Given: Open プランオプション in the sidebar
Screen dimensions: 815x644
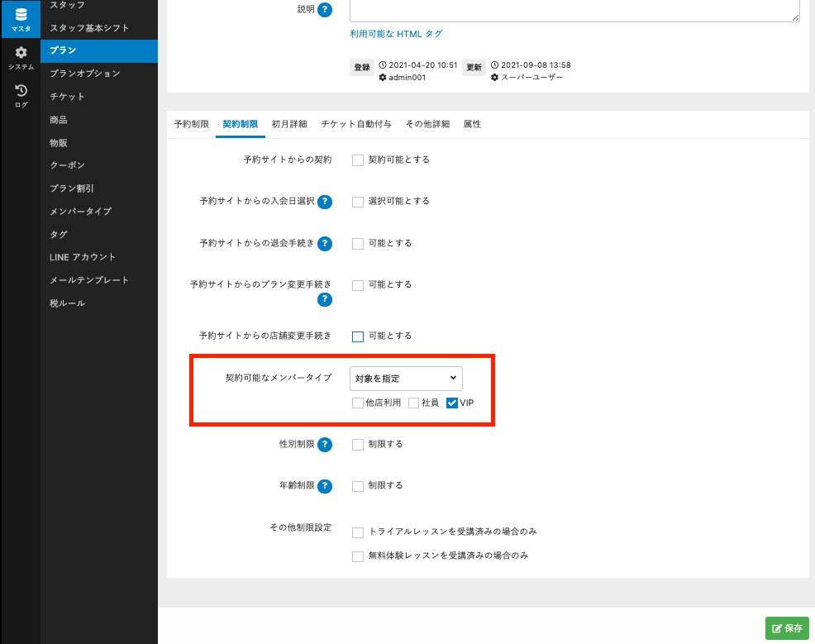Looking at the screenshot, I should [x=85, y=74].
